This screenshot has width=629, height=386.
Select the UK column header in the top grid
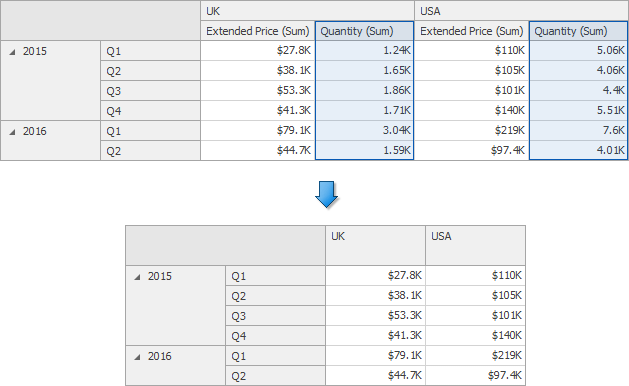[307, 11]
